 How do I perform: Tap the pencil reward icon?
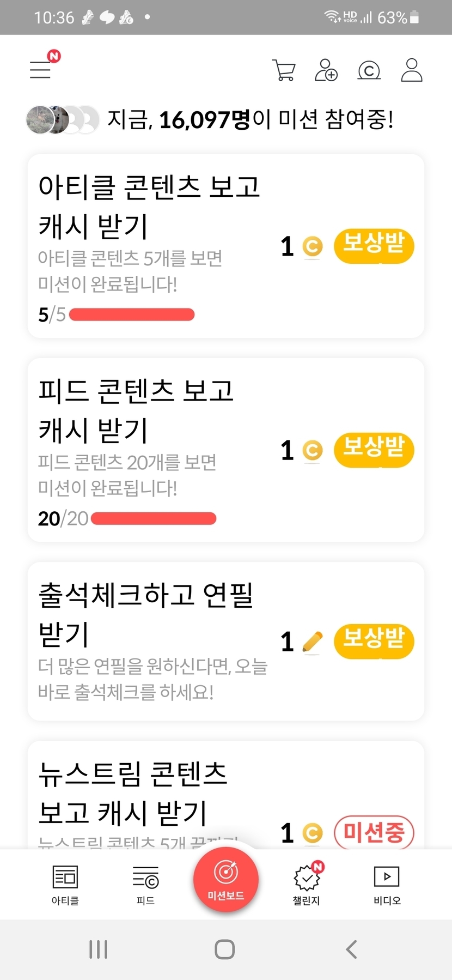[312, 642]
